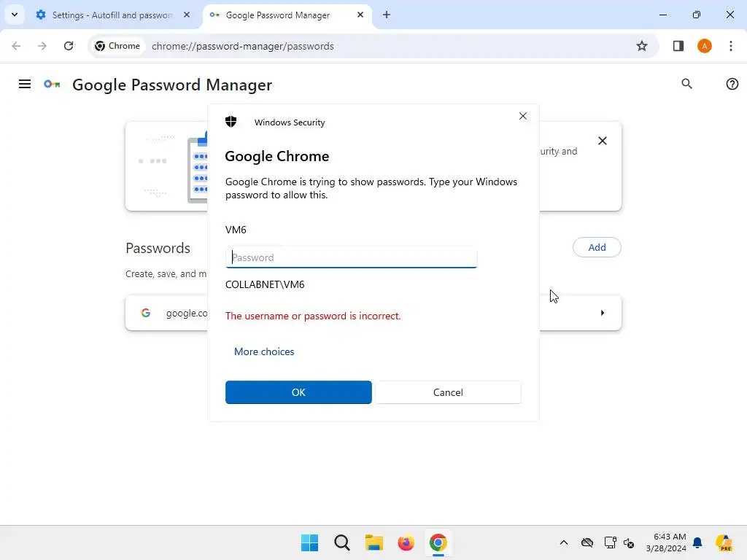The width and height of the screenshot is (747, 560).
Task: Launch File Explorer from taskbar
Action: [x=374, y=542]
